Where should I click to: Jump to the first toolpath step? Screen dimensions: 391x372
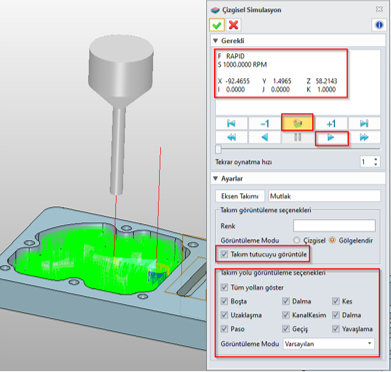tap(231, 124)
